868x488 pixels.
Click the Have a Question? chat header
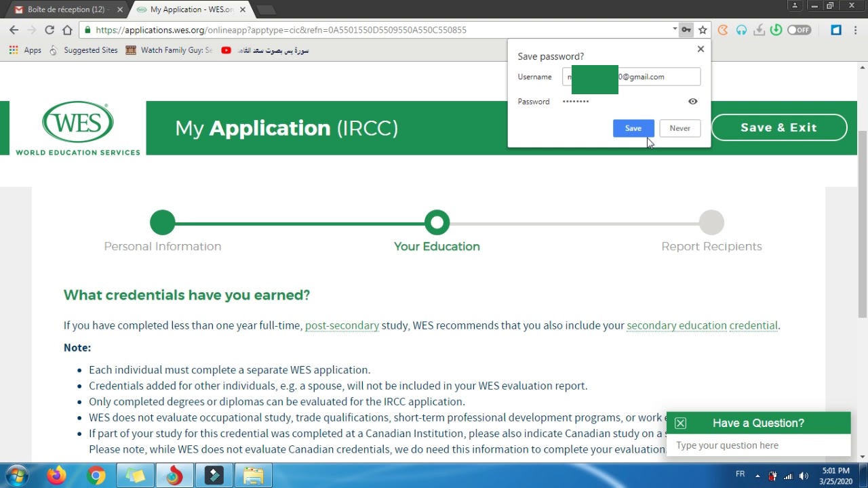[758, 423]
